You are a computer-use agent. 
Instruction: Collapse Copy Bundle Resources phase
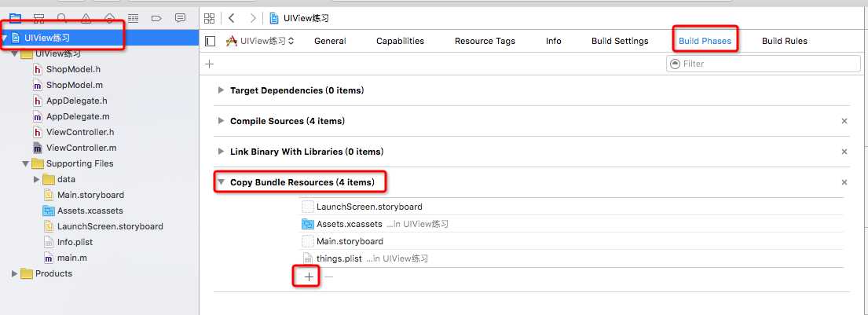[x=221, y=182]
